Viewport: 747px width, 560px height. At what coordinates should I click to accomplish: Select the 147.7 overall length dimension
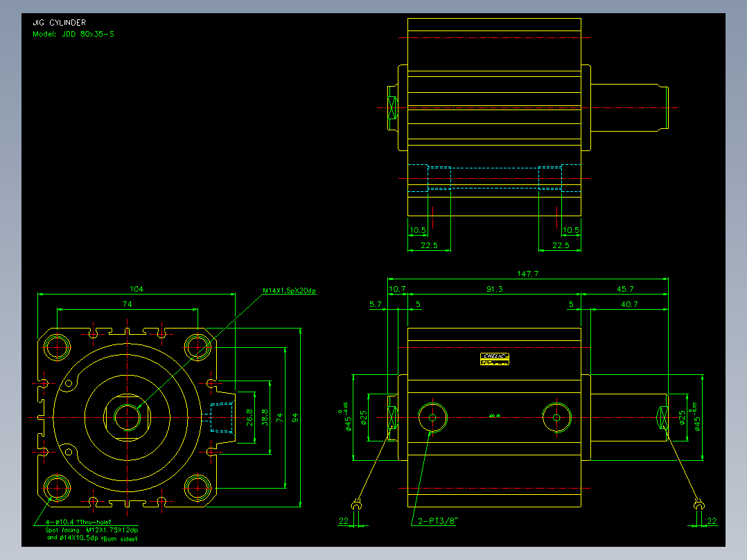[528, 274]
